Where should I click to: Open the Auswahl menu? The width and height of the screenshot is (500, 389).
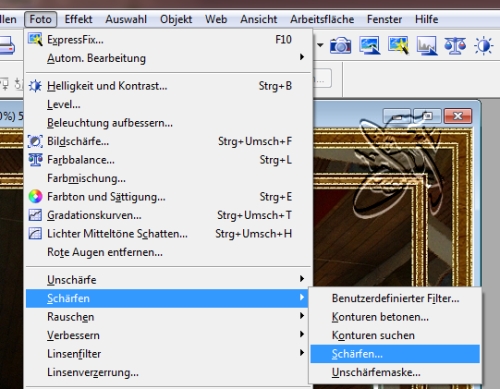(x=126, y=19)
